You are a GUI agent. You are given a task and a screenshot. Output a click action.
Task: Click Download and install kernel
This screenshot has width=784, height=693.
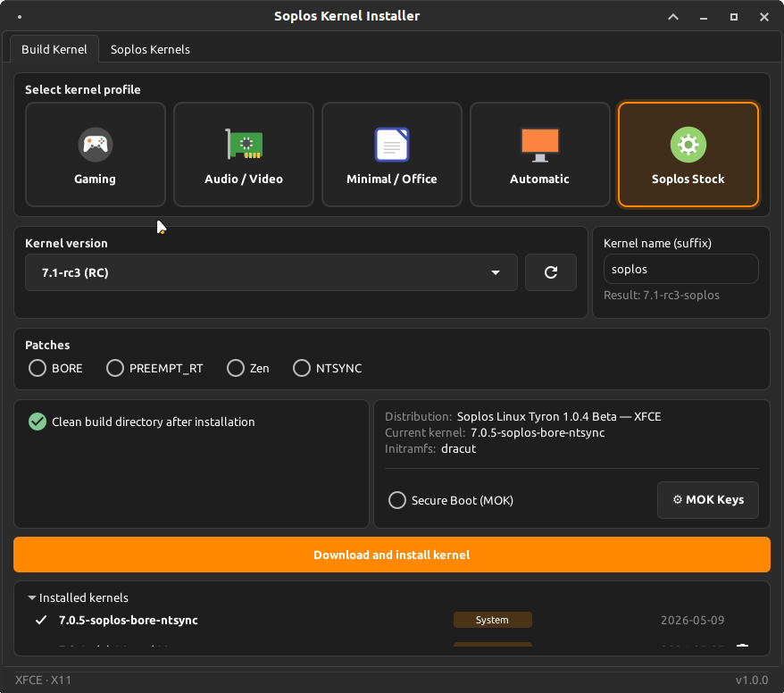pyautogui.click(x=391, y=555)
